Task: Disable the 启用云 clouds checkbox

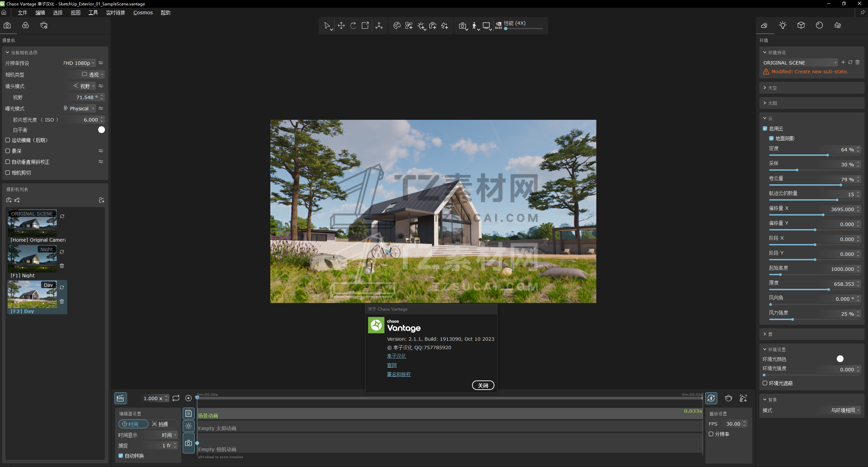Action: (x=765, y=129)
